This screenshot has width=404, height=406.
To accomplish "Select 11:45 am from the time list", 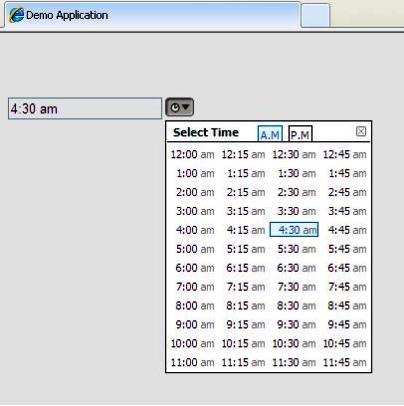I will 345,363.
